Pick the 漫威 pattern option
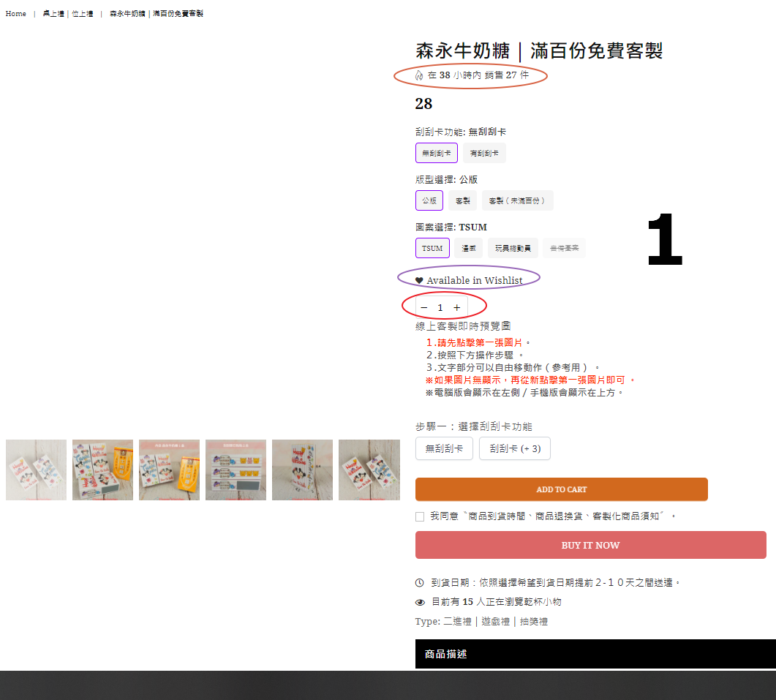The width and height of the screenshot is (776, 700). (468, 248)
